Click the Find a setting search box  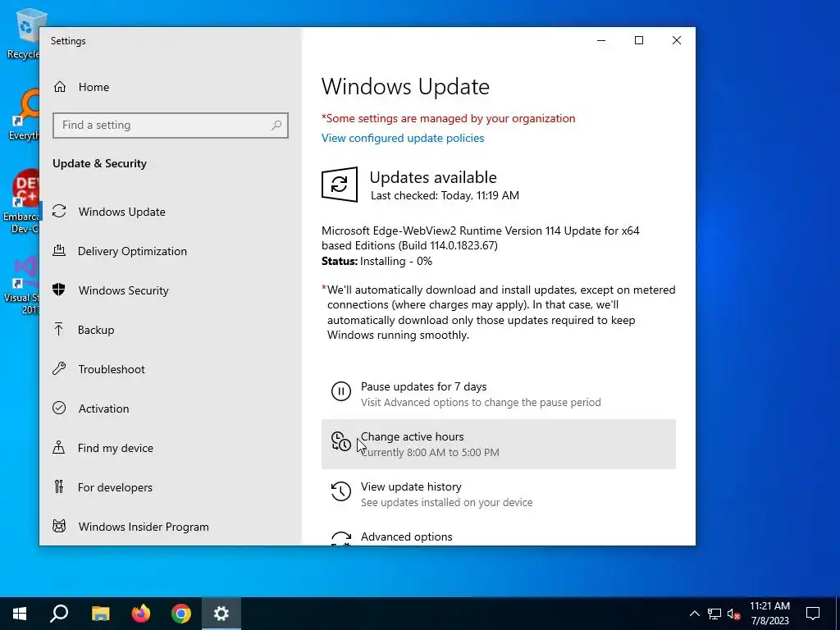171,126
